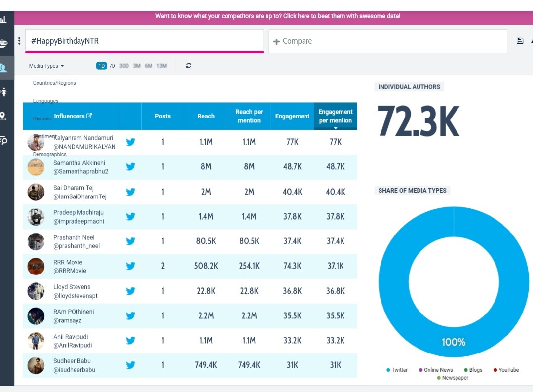Open @impradeepmachi handle link

pos(78,221)
